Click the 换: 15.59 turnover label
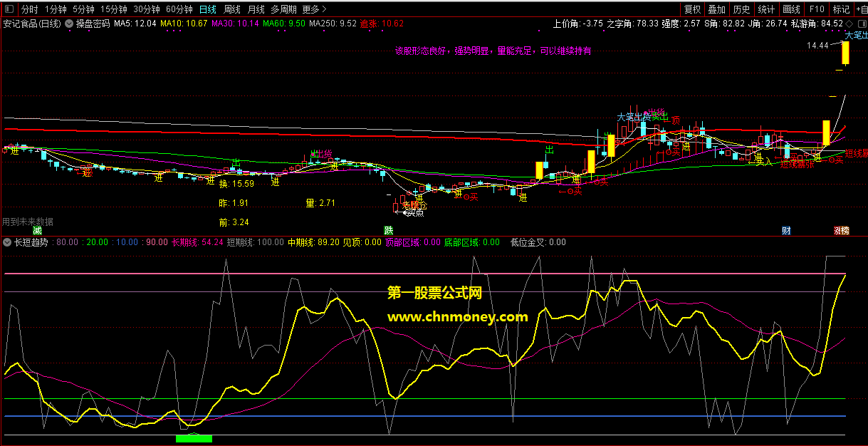868x446 pixels. click(x=236, y=184)
